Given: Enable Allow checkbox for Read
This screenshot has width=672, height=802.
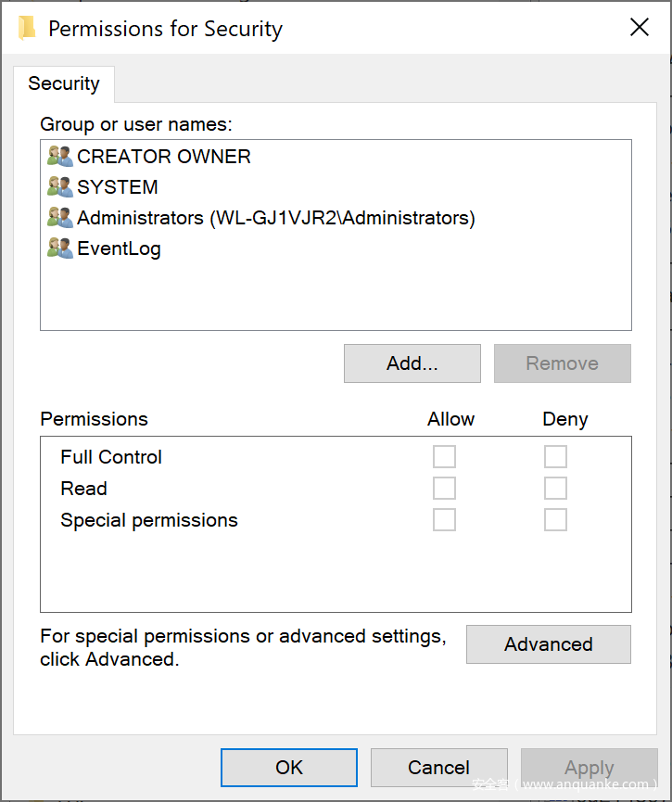Looking at the screenshot, I should click(445, 489).
